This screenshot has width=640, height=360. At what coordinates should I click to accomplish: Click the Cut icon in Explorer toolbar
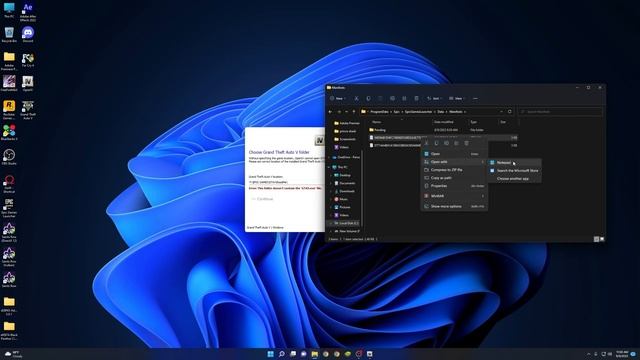(x=356, y=98)
